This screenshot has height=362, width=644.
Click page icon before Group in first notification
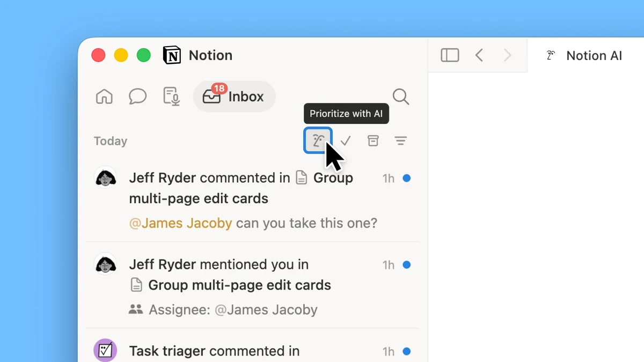pyautogui.click(x=302, y=178)
